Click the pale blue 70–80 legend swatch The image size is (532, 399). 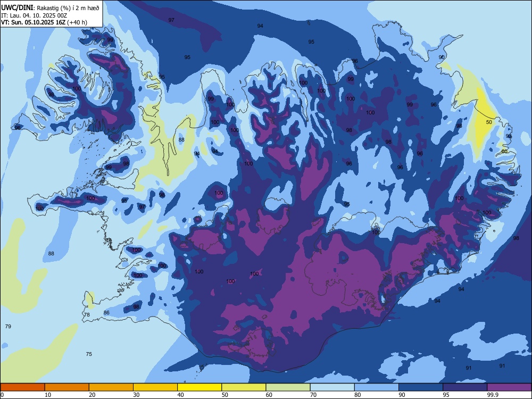point(332,387)
